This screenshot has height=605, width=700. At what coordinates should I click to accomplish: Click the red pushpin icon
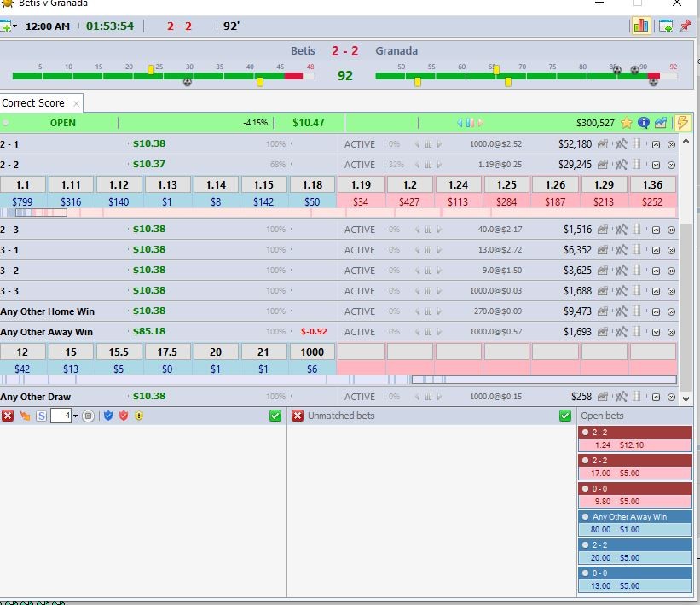[x=685, y=26]
